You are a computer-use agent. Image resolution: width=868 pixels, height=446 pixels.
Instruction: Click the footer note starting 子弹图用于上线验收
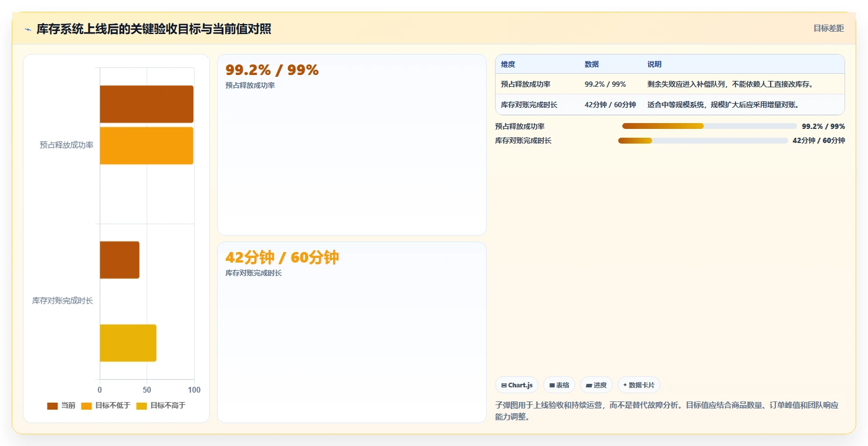click(x=667, y=411)
